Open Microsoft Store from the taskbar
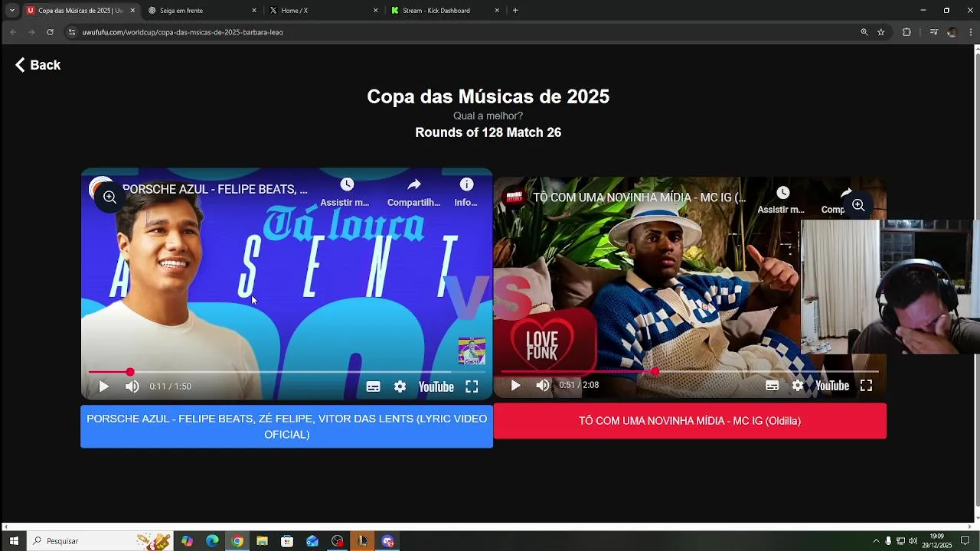This screenshot has height=551, width=980. (x=287, y=541)
